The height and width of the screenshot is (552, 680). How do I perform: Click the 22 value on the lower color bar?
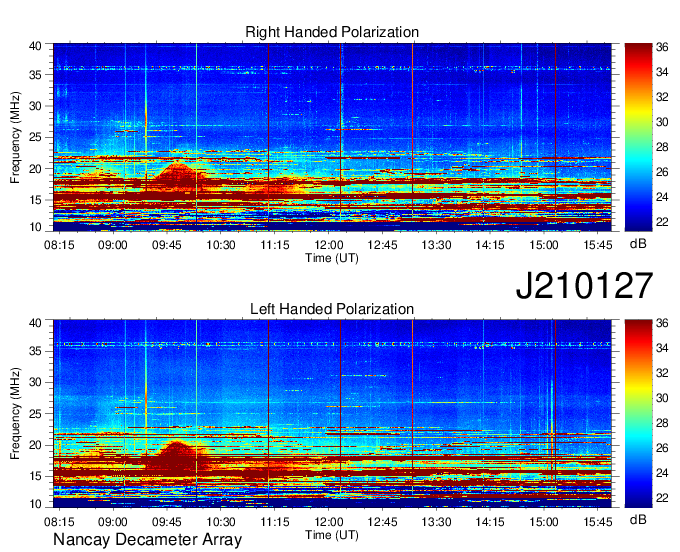662,498
